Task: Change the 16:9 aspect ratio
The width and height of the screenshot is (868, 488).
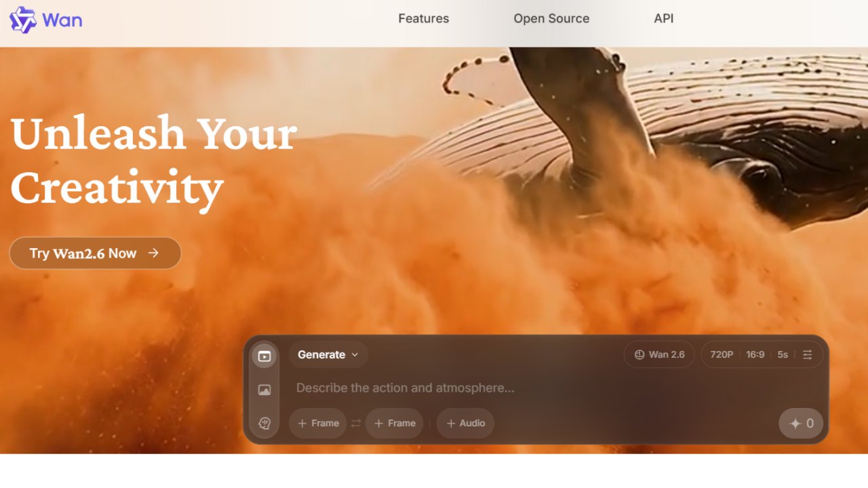Action: tap(755, 354)
